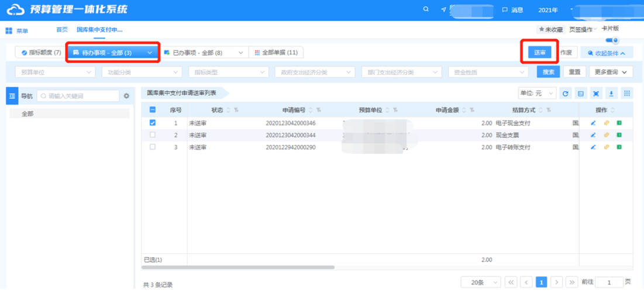Sort by 申请金额 column arrows
644x301 pixels.
[464, 110]
